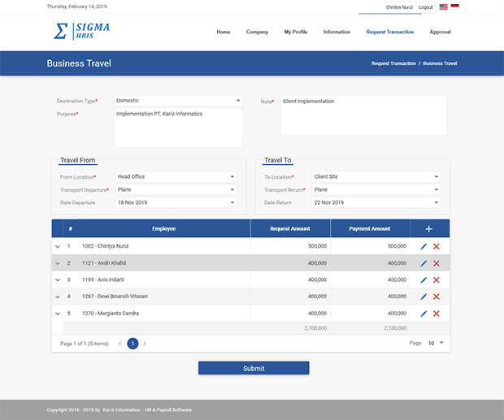Click the Chintya Nurul user link
This screenshot has height=420, width=504.
coord(399,7)
